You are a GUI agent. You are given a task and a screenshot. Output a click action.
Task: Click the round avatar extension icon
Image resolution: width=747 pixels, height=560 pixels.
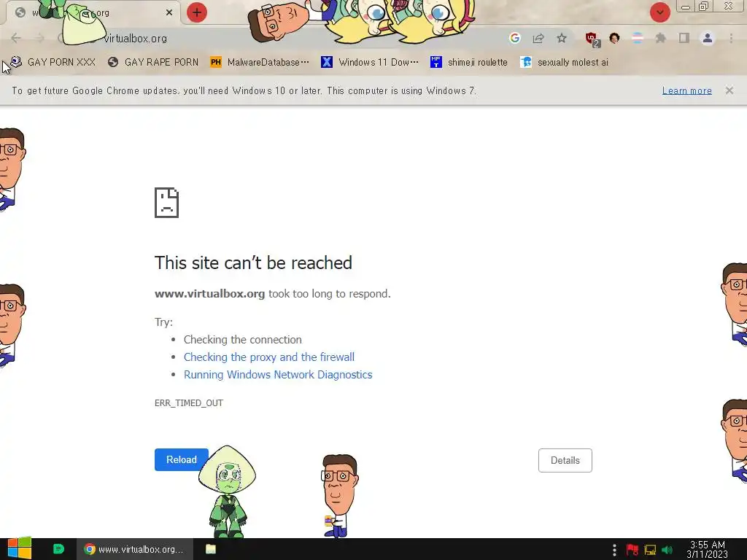[x=614, y=38]
